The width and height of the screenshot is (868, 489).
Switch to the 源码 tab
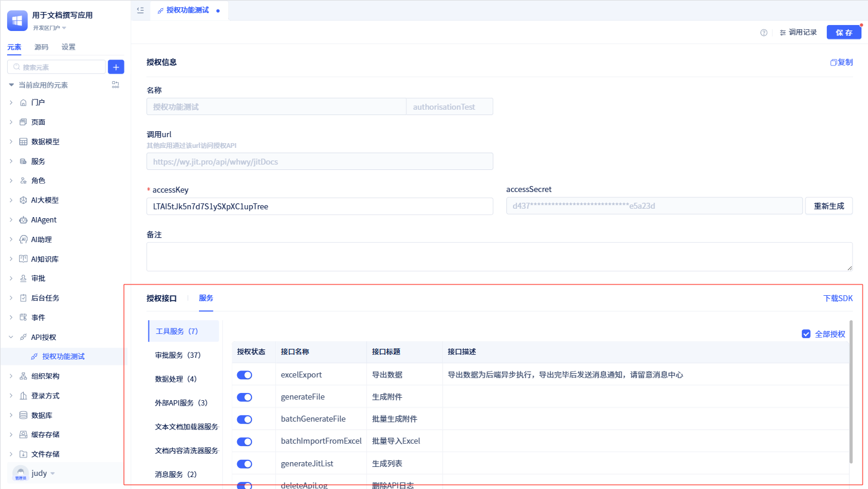[41, 47]
